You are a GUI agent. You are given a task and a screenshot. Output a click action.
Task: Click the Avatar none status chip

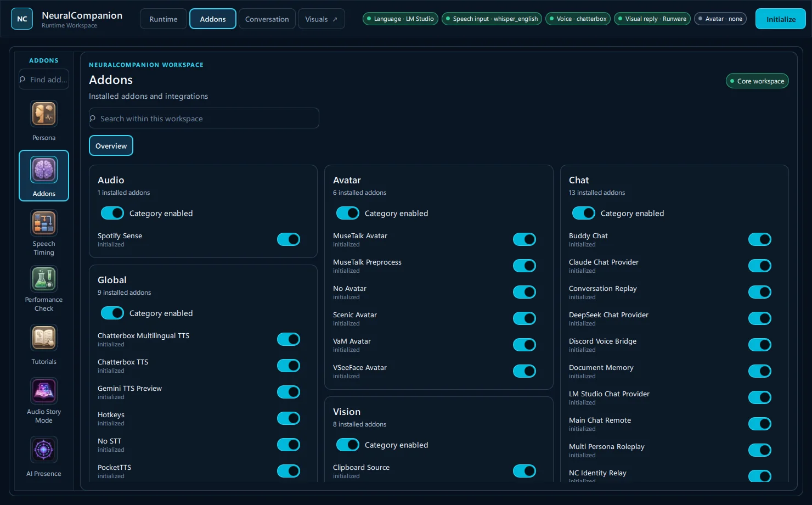(x=720, y=19)
